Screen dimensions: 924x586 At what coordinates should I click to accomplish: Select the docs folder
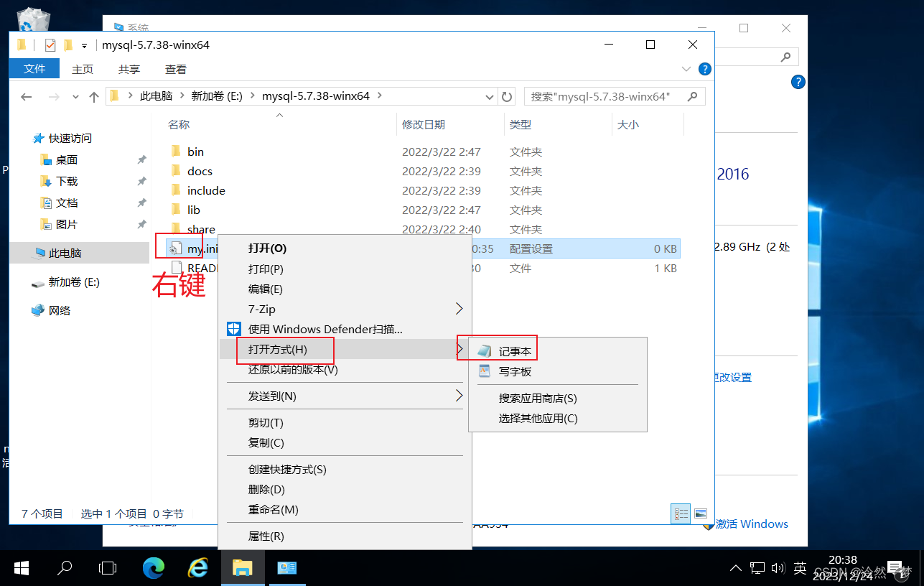200,171
